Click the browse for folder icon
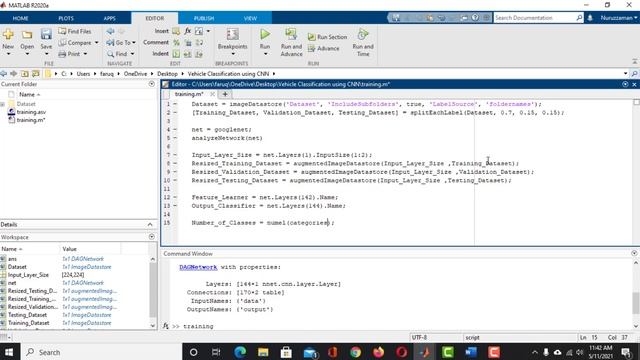The height and width of the screenshot is (360, 640). [36, 73]
